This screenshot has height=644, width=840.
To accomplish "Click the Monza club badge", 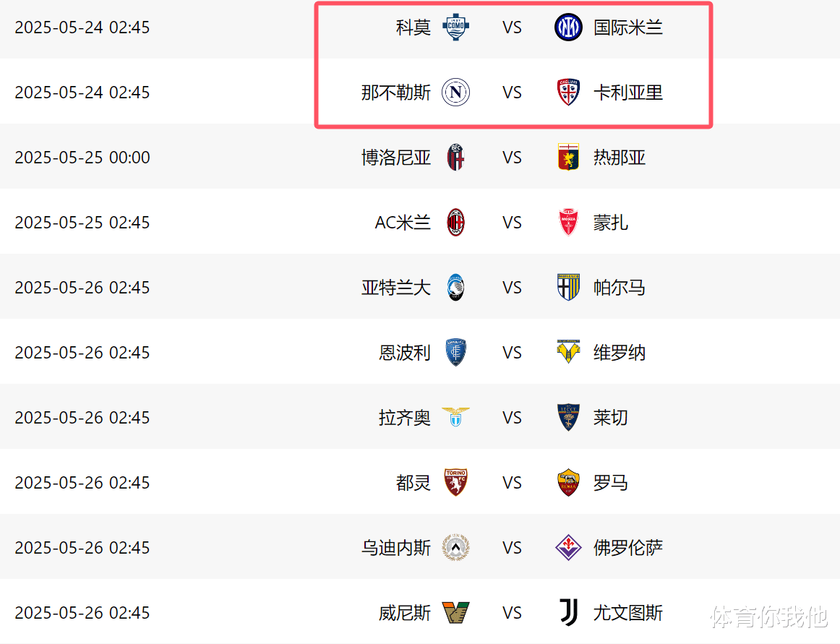I will (568, 223).
